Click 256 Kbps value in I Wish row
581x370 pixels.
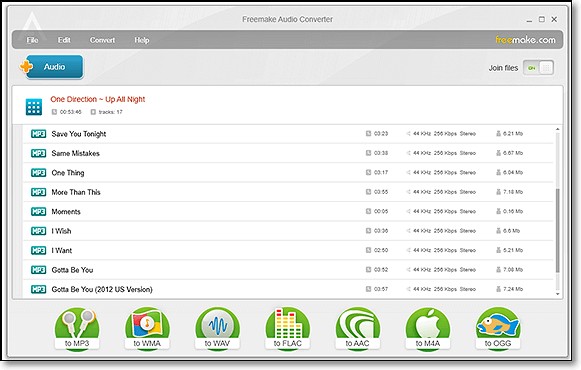pyautogui.click(x=445, y=231)
